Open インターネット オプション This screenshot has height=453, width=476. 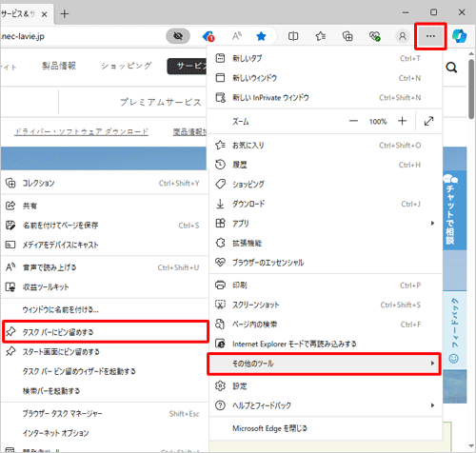tap(104, 433)
